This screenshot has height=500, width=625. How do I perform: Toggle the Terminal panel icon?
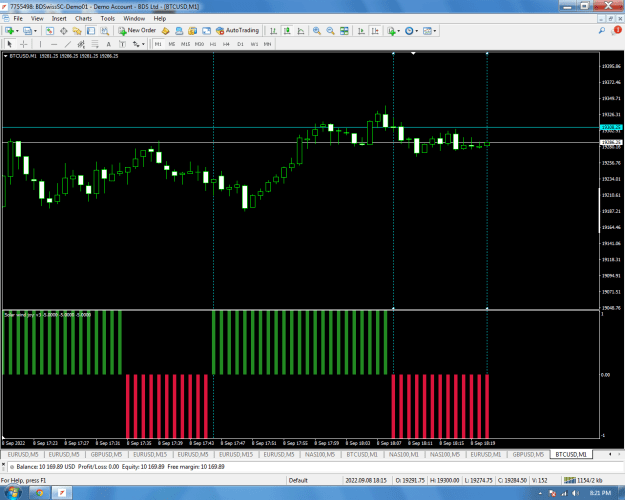(91, 31)
